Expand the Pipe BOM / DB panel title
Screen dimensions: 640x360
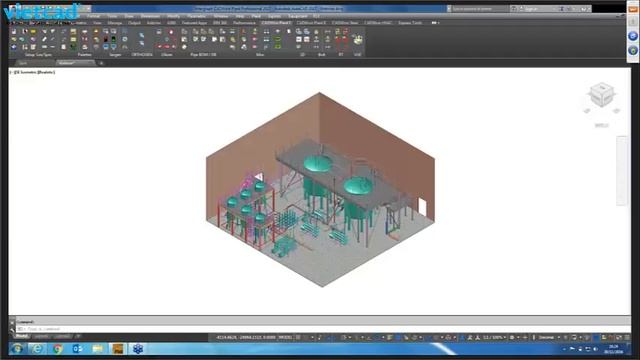203,54
